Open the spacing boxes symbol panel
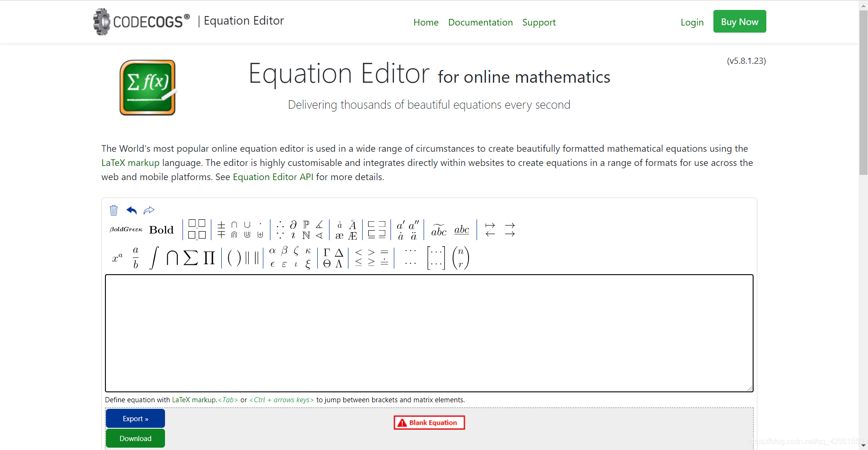This screenshot has width=868, height=450. (197, 229)
